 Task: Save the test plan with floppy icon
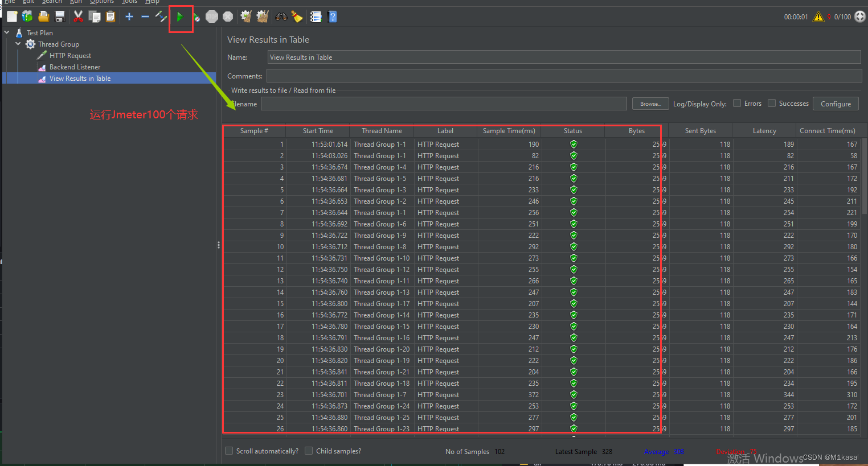[60, 17]
